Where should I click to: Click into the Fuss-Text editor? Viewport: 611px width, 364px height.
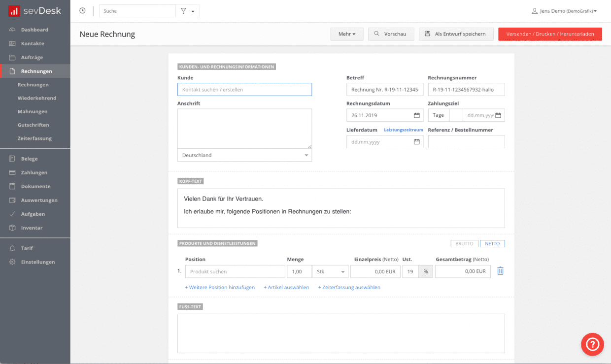click(341, 333)
